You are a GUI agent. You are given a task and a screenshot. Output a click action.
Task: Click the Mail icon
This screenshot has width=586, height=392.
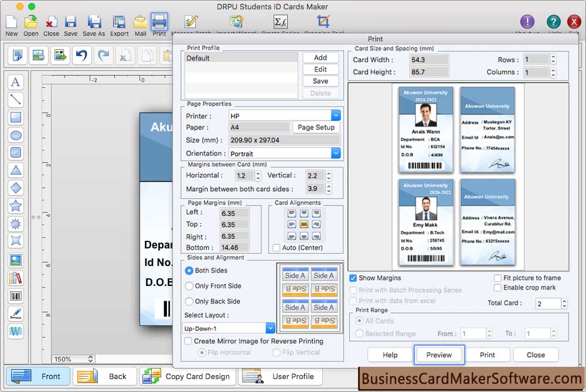coord(141,22)
